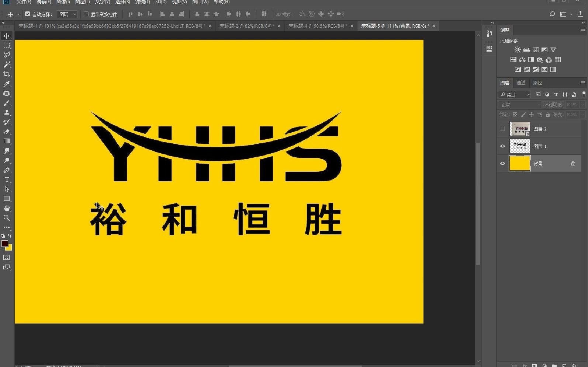The image size is (588, 367).
Task: Add a Curves adjustment
Action: tap(536, 50)
